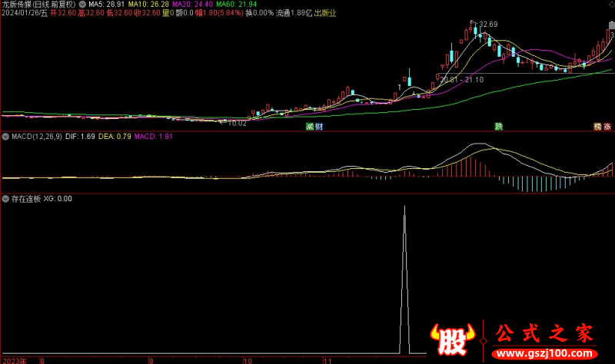Open the www.gszj100.com website link
This screenshot has height=364, width=615.
coord(542,355)
